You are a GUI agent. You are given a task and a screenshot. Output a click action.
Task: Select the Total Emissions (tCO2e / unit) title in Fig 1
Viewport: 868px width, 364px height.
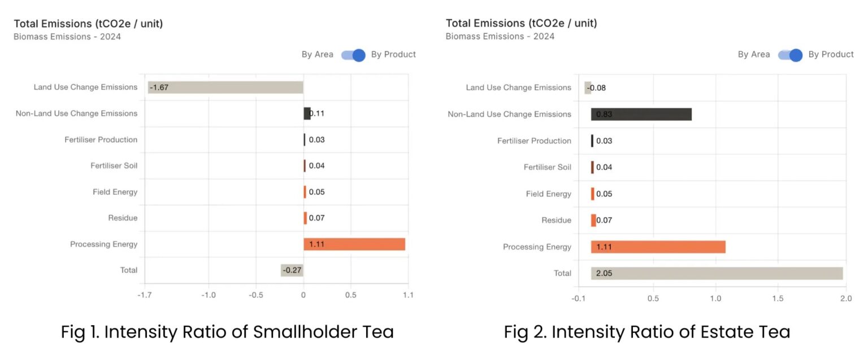coord(88,24)
